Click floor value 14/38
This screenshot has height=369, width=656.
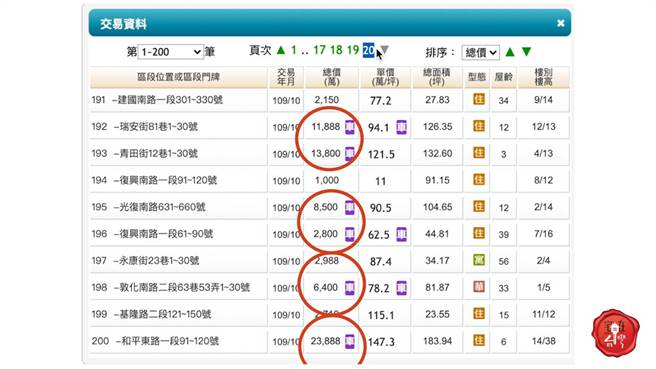[x=543, y=341]
